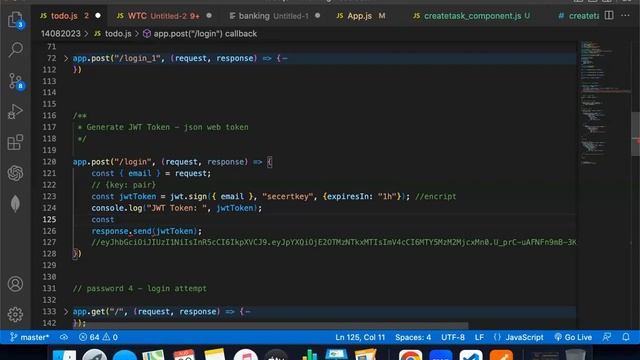640x360 pixels.
Task: Click the horizontal editor scrollbar
Action: tap(270, 326)
